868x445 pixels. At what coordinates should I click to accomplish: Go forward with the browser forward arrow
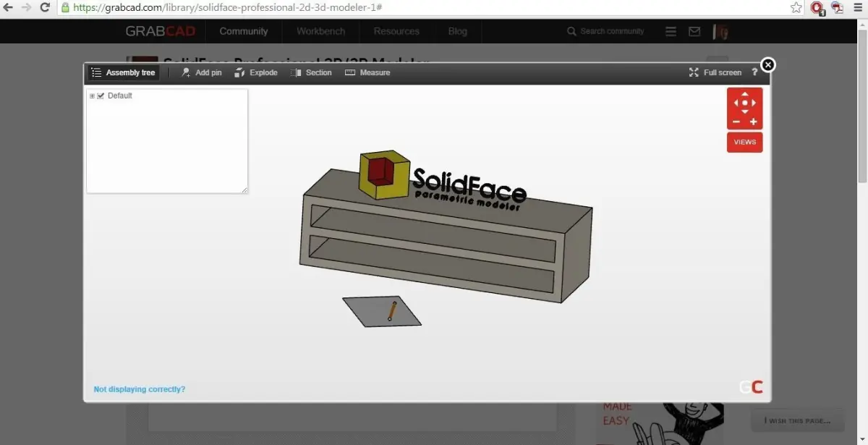(x=27, y=7)
